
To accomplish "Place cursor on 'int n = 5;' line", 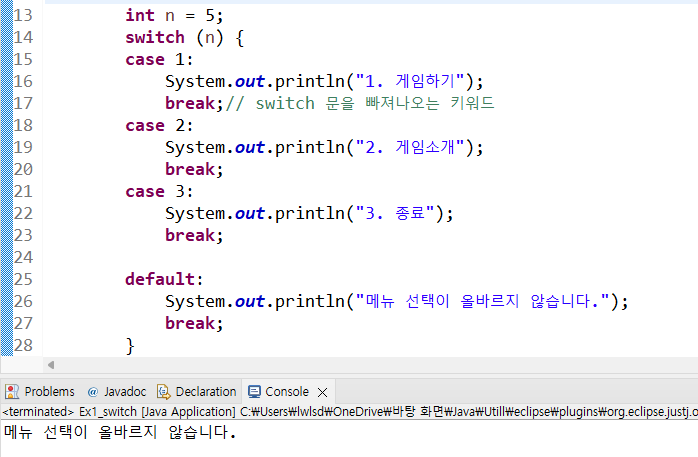I will [174, 16].
